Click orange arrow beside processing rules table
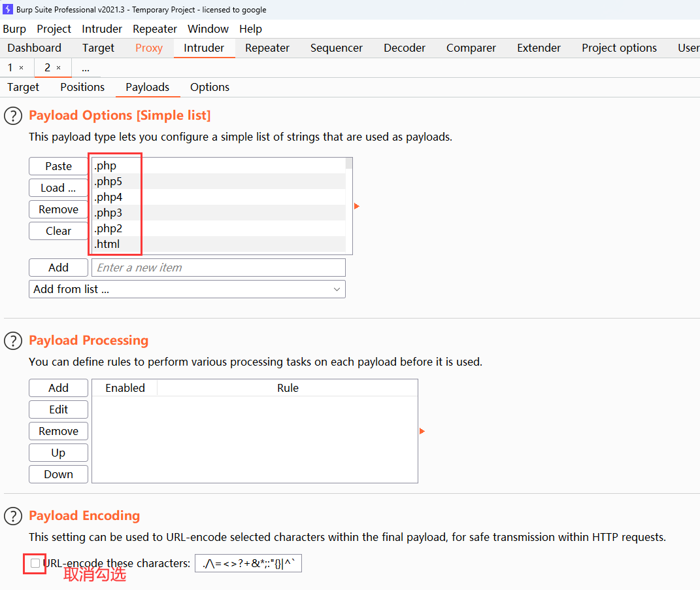 coord(422,431)
